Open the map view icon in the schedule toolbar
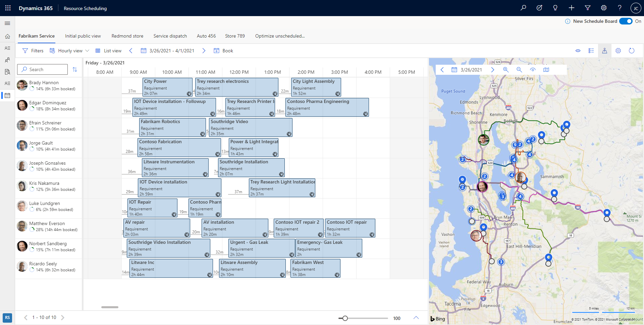This screenshot has height=325, width=644. [x=605, y=51]
